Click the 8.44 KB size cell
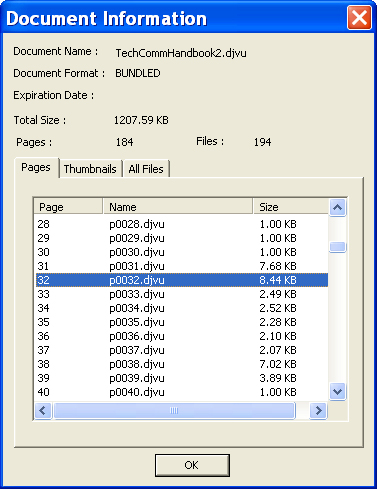 point(278,280)
